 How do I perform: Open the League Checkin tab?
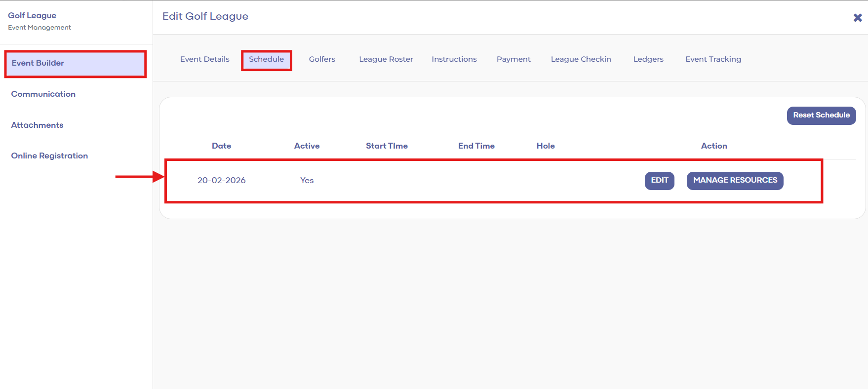click(x=581, y=59)
